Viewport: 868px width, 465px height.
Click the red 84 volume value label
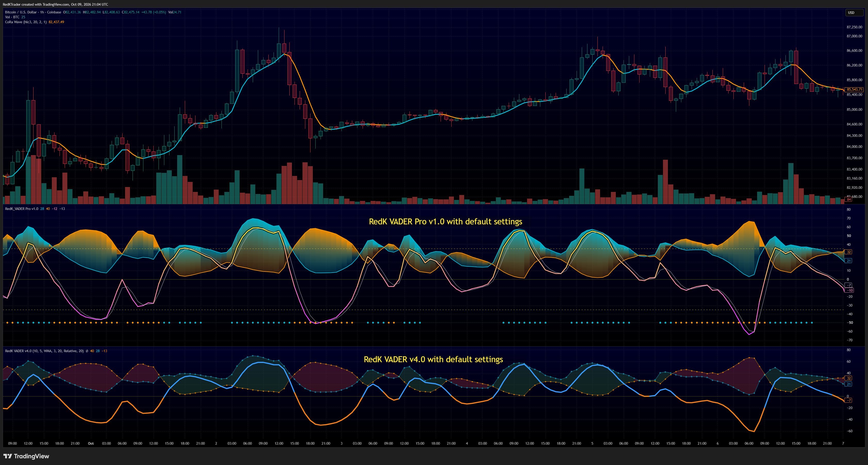click(849, 200)
